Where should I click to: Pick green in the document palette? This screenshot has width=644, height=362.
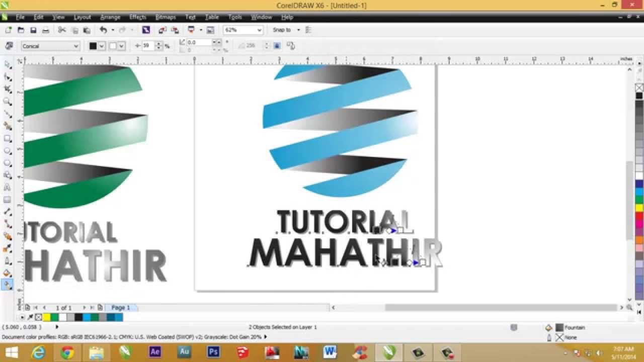54,317
